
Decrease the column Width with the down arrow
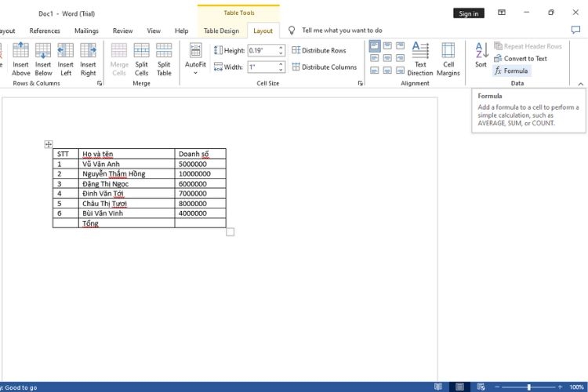point(281,70)
